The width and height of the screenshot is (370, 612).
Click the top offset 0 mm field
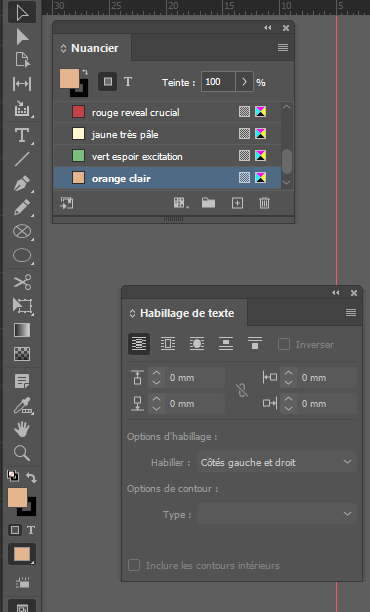tap(195, 377)
